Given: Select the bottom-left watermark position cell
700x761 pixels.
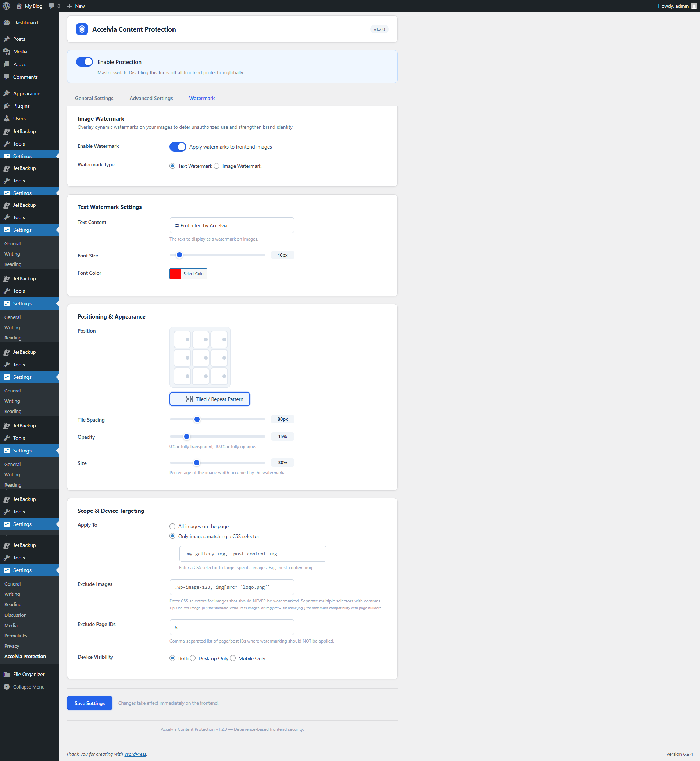Looking at the screenshot, I should [182, 376].
